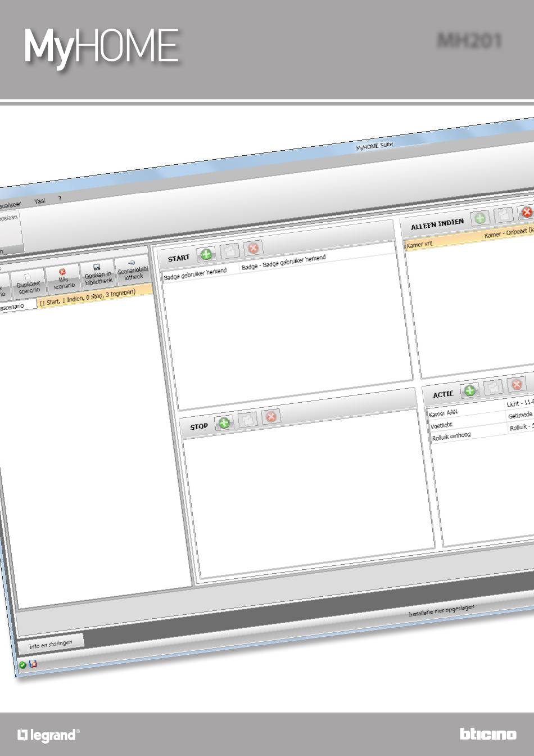Open the folder icon in STOP panel

247,420
